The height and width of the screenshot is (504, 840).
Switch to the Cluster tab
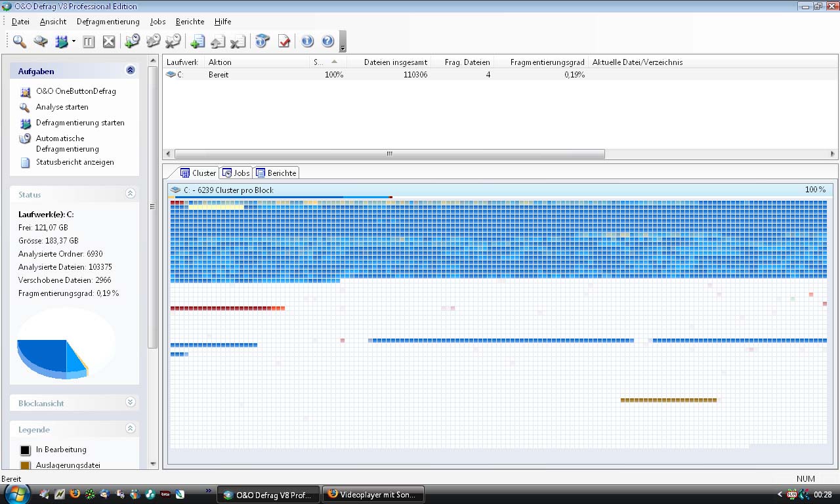[x=198, y=173]
